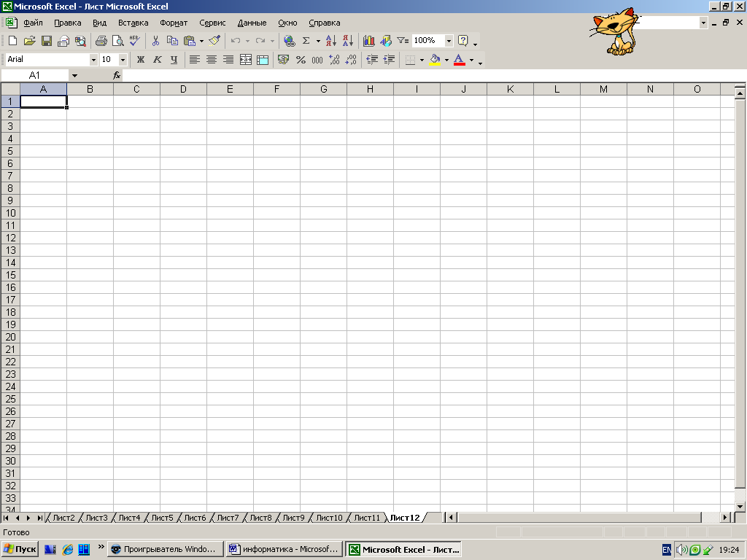Image resolution: width=747 pixels, height=560 pixels.
Task: Apply the red Font Color A
Action: [460, 60]
